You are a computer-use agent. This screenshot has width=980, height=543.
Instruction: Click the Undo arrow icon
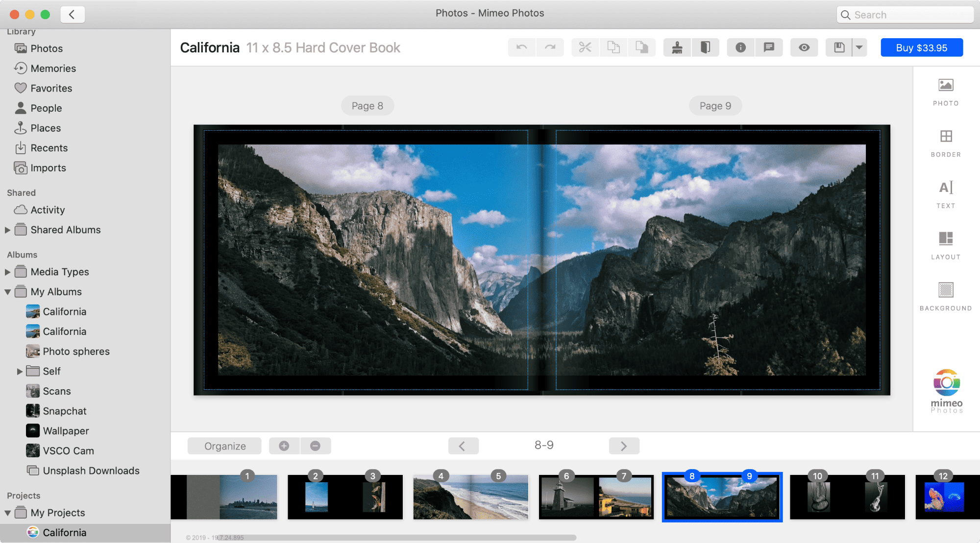click(x=521, y=47)
